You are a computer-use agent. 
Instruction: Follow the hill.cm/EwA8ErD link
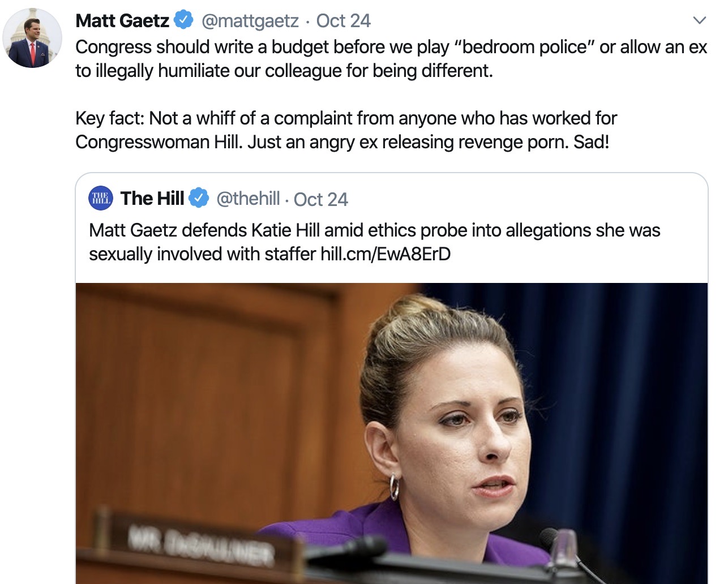point(386,254)
